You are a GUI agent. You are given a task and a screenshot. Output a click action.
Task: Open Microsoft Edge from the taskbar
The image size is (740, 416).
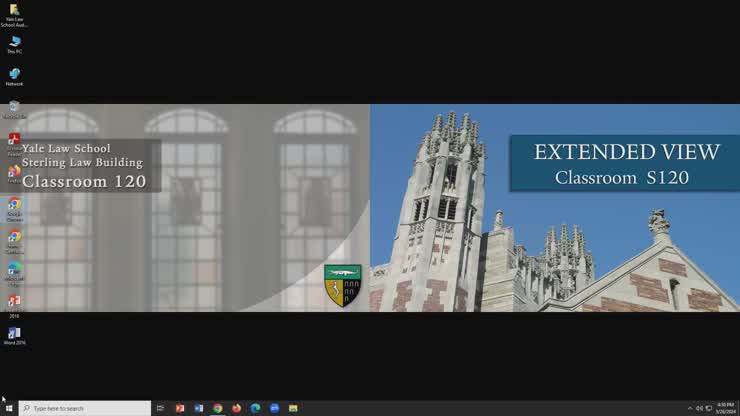(x=255, y=408)
